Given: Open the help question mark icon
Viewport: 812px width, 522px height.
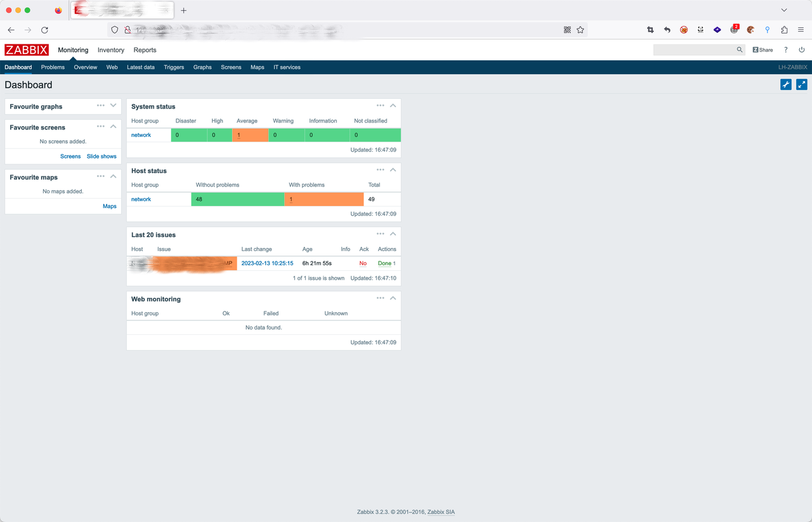Looking at the screenshot, I should 785,49.
